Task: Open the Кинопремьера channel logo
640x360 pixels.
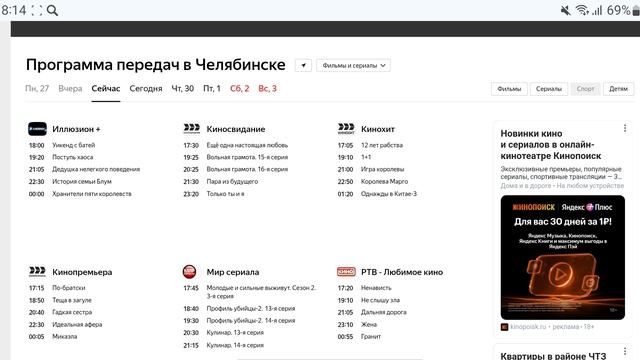Action: tap(37, 271)
